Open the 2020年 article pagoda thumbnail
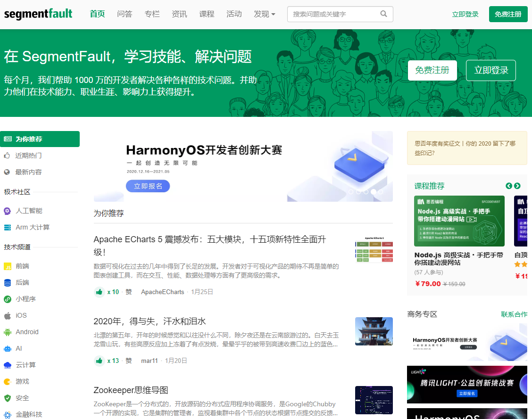 pos(374,331)
